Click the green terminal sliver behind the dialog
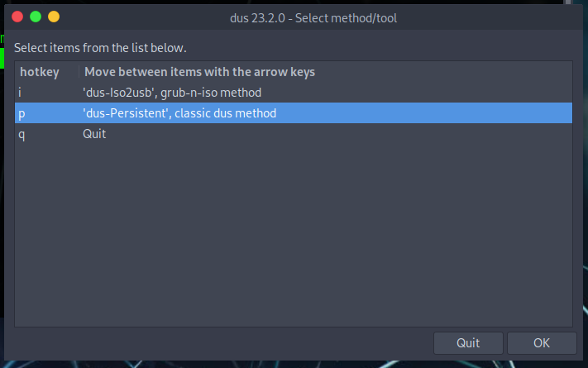 tap(2, 58)
